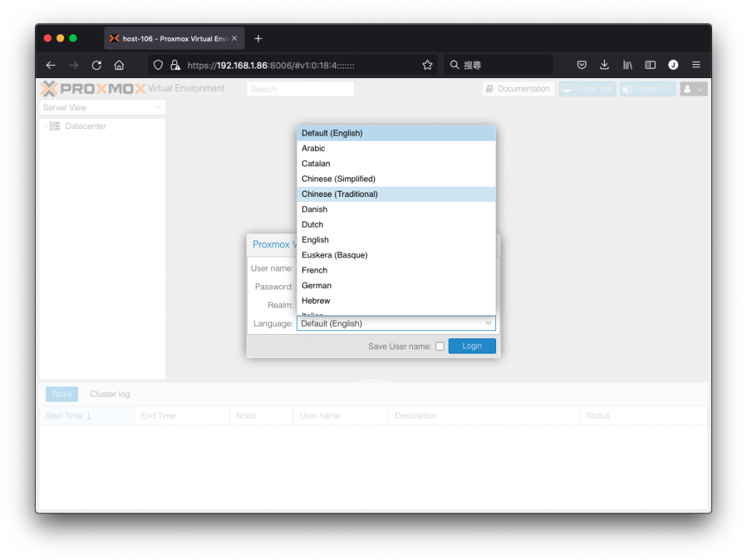Toggle the sidebar icon in browser toolbar
The image size is (747, 560).
coord(650,65)
